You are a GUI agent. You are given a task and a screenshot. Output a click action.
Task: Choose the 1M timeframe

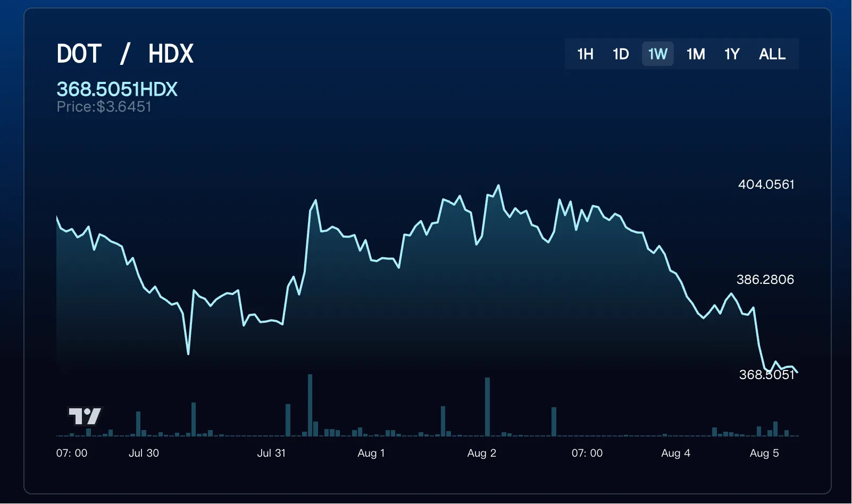tap(696, 54)
